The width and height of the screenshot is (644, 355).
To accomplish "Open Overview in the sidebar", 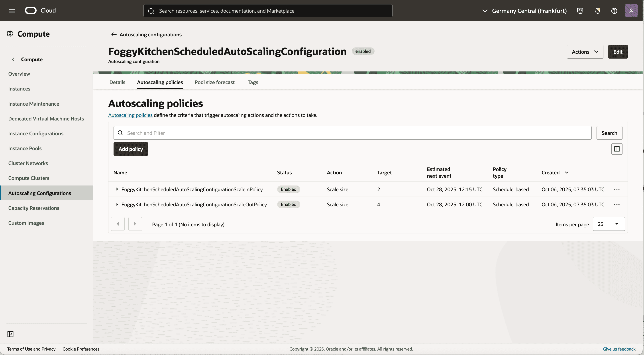I will coord(19,74).
